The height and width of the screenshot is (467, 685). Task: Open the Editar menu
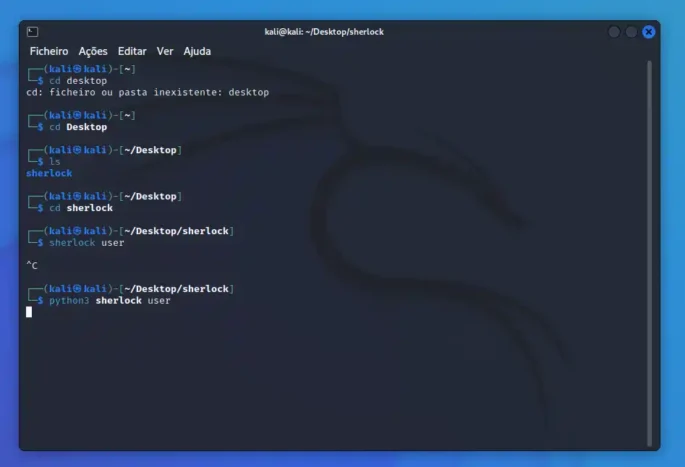[132, 51]
